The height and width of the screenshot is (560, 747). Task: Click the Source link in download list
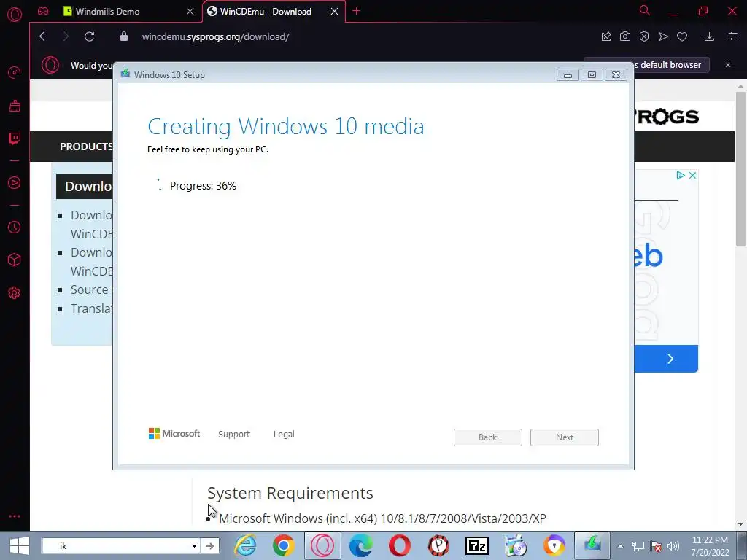pyautogui.click(x=90, y=289)
